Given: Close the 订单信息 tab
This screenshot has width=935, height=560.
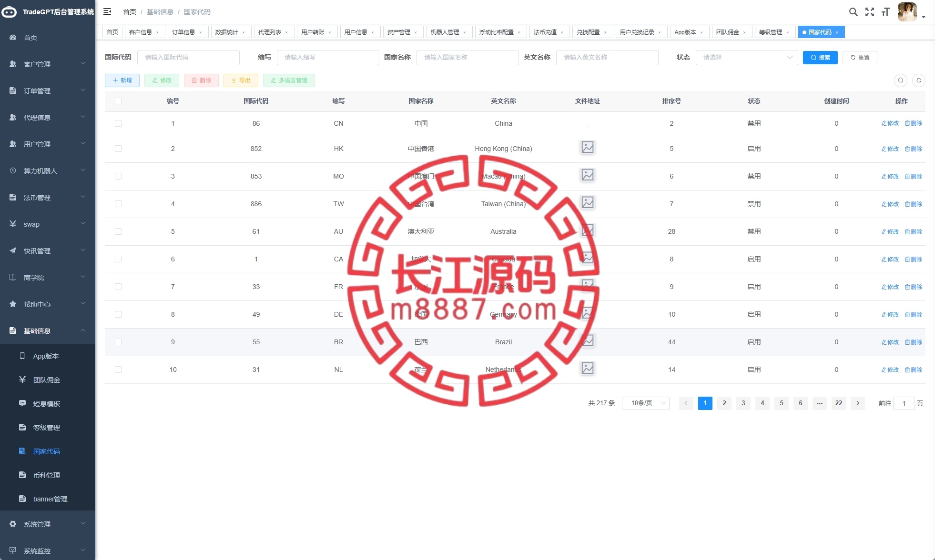Looking at the screenshot, I should click(x=201, y=32).
